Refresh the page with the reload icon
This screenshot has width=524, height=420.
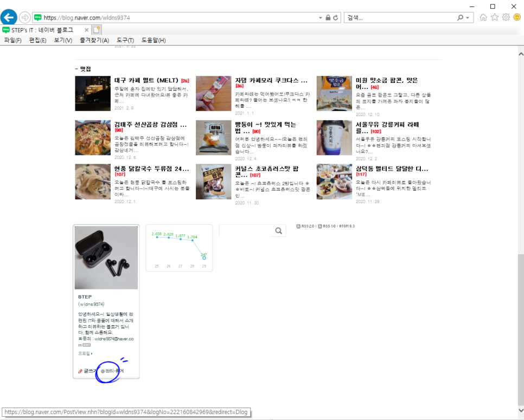[x=336, y=18]
